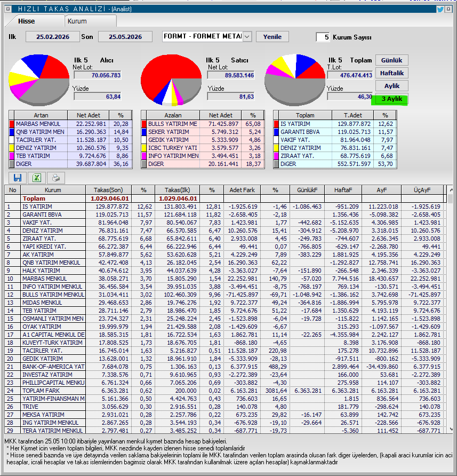
Task: Click the main table scroll up arrow
Action: (451, 190)
